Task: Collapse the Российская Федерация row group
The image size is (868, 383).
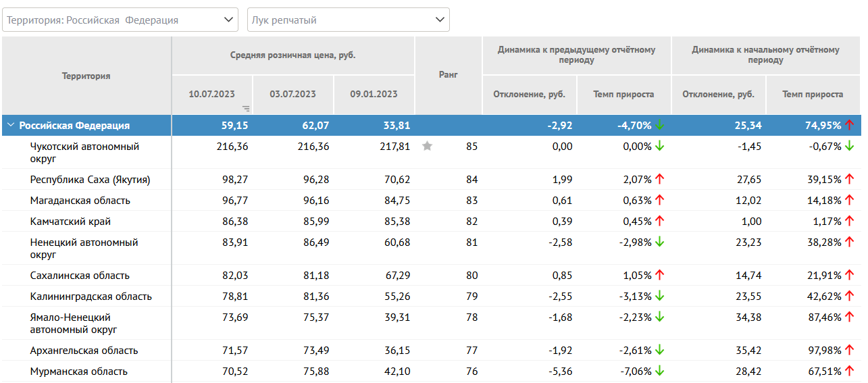Action: tap(10, 126)
